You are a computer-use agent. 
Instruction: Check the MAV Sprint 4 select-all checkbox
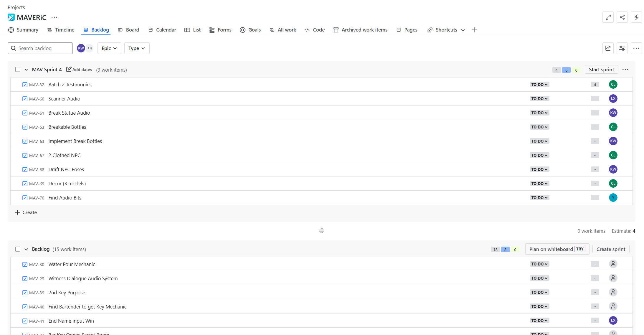[18, 70]
